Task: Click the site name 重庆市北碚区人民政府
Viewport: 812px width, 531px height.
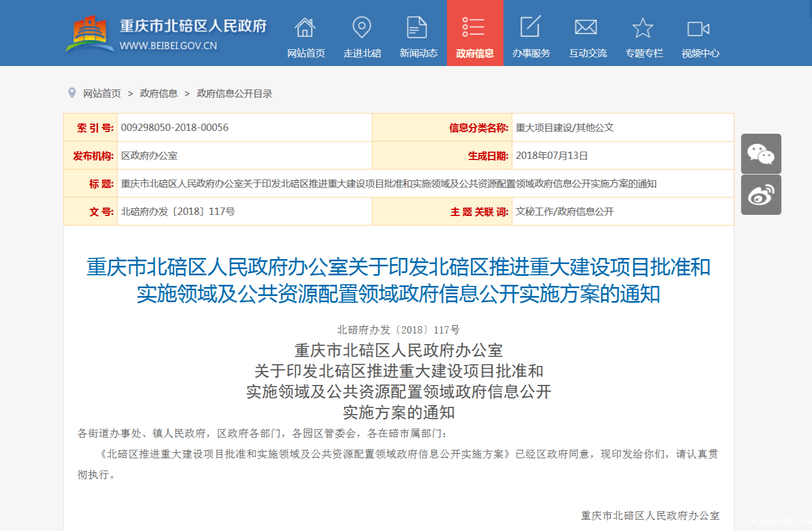Action: click(x=193, y=26)
